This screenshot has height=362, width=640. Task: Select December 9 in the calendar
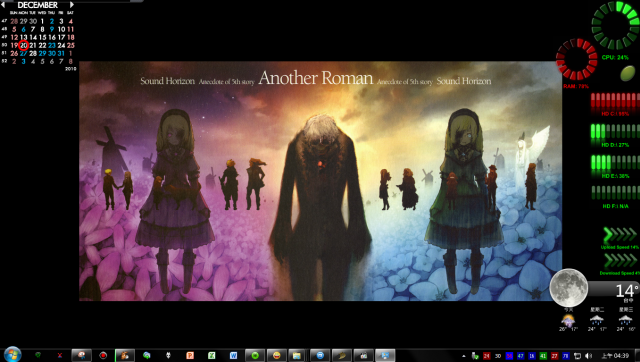pyautogui.click(x=52, y=29)
